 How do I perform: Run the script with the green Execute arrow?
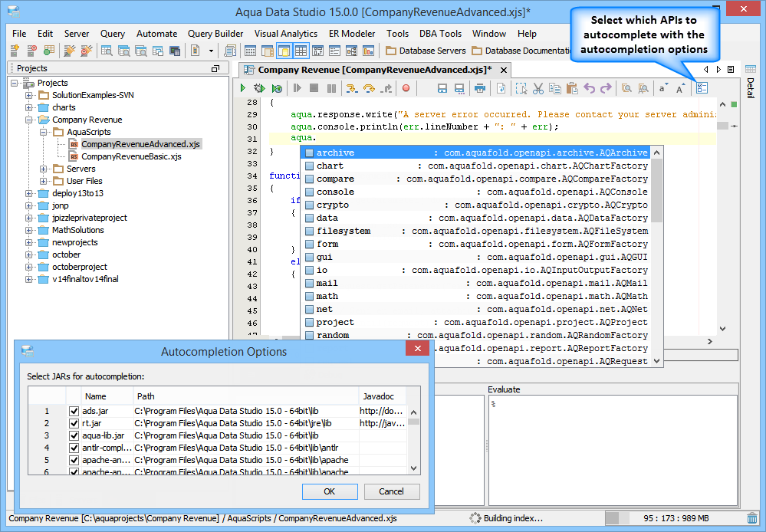click(243, 89)
